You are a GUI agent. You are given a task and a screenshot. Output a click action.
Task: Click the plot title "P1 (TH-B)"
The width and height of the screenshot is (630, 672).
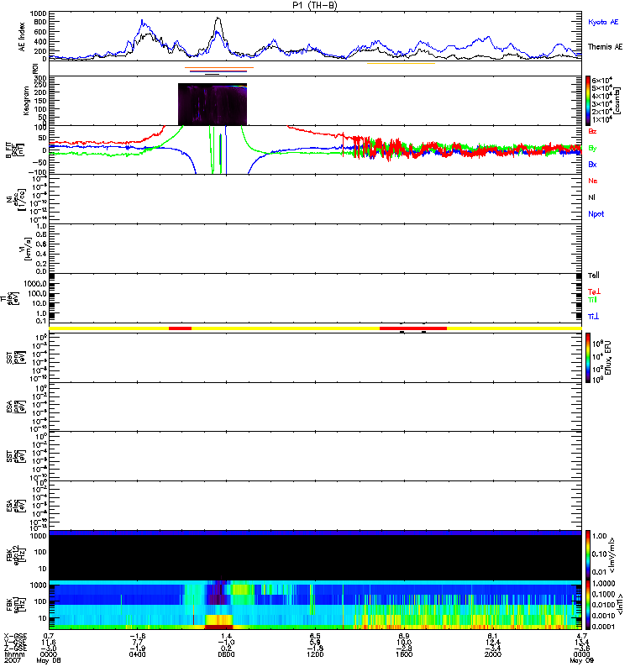tap(314, 5)
